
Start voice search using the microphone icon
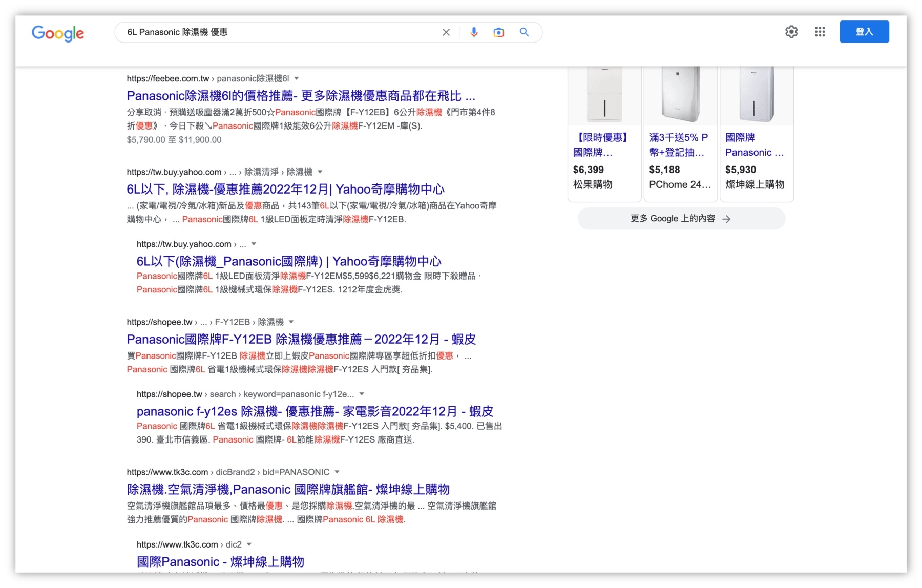point(473,32)
